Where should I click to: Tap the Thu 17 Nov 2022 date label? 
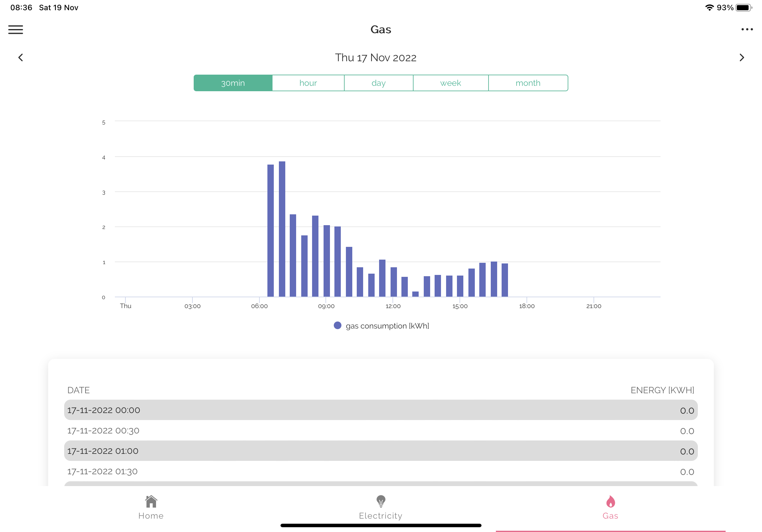pyautogui.click(x=375, y=58)
